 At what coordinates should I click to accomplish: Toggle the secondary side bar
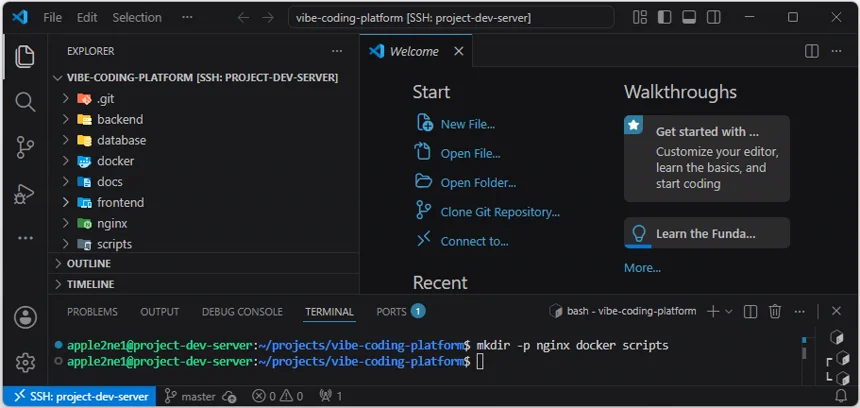(x=714, y=18)
